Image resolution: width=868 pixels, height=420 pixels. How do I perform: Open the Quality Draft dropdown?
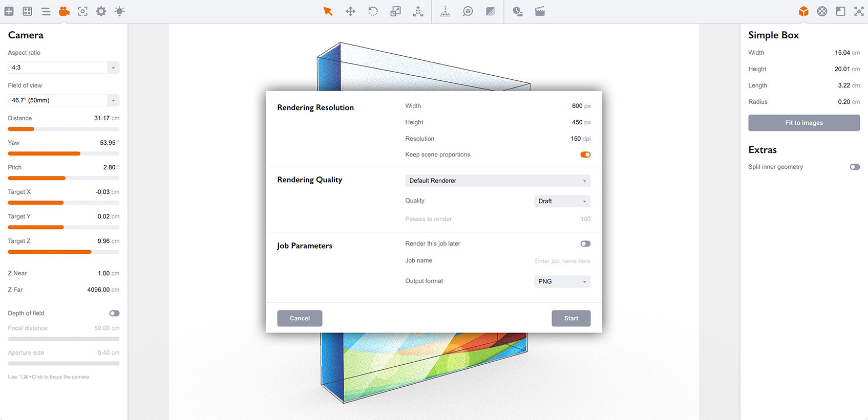[x=562, y=201]
